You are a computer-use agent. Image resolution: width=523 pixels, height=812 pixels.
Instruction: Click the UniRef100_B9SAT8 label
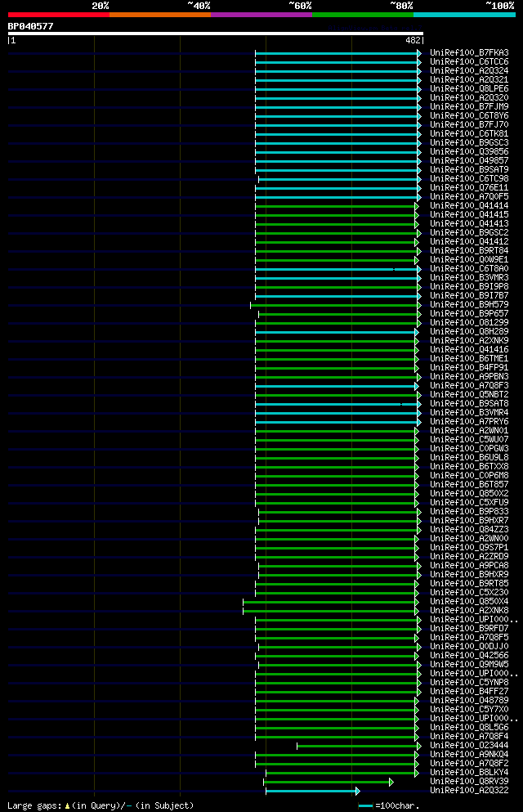coord(469,403)
